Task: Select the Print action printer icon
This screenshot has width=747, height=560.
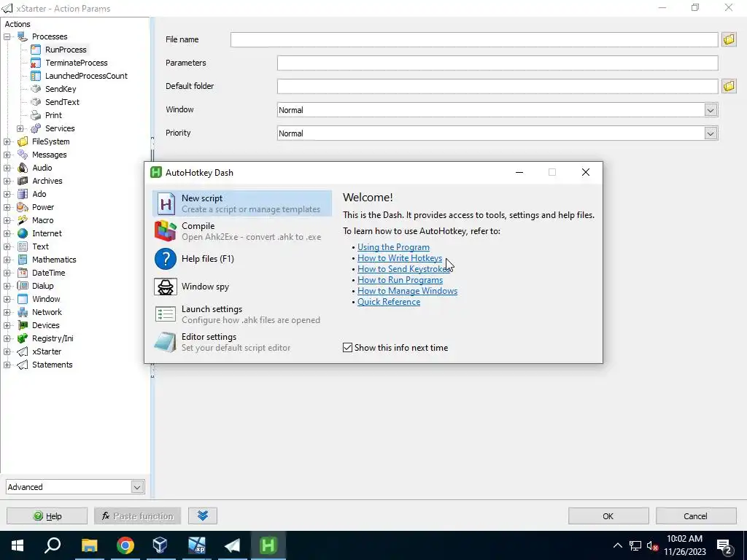Action: tap(36, 115)
